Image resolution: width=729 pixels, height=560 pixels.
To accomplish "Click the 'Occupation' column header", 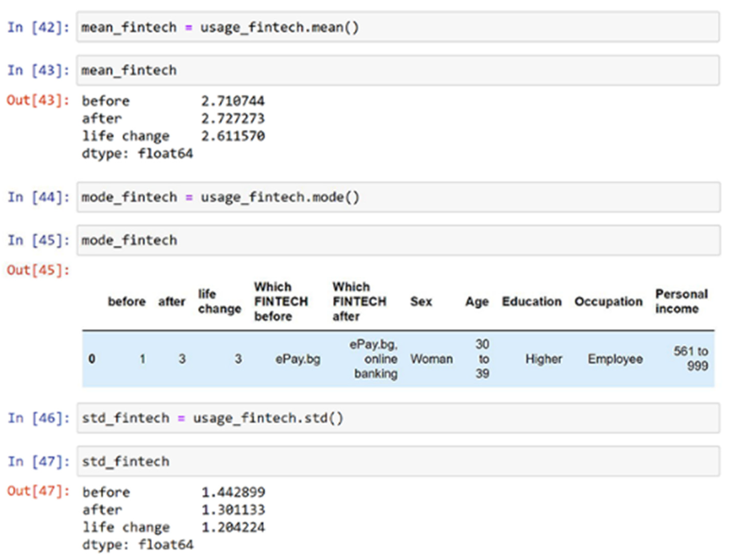I will 608,301.
